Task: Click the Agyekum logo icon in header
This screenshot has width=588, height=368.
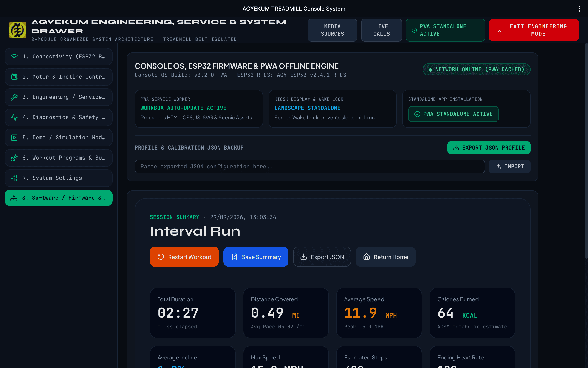Action: (17, 30)
